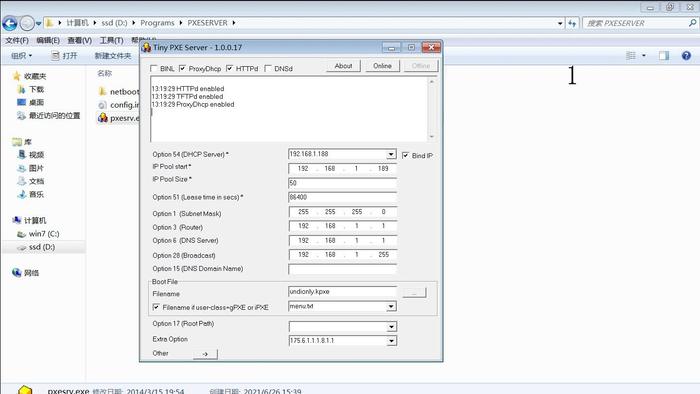
Task: Open the Organize toolbar menu
Action: pos(21,56)
